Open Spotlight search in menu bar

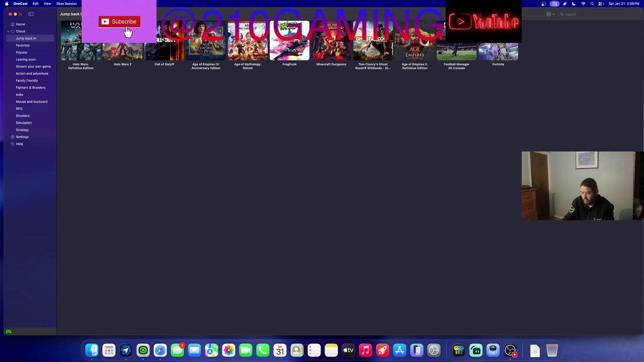coord(592,4)
